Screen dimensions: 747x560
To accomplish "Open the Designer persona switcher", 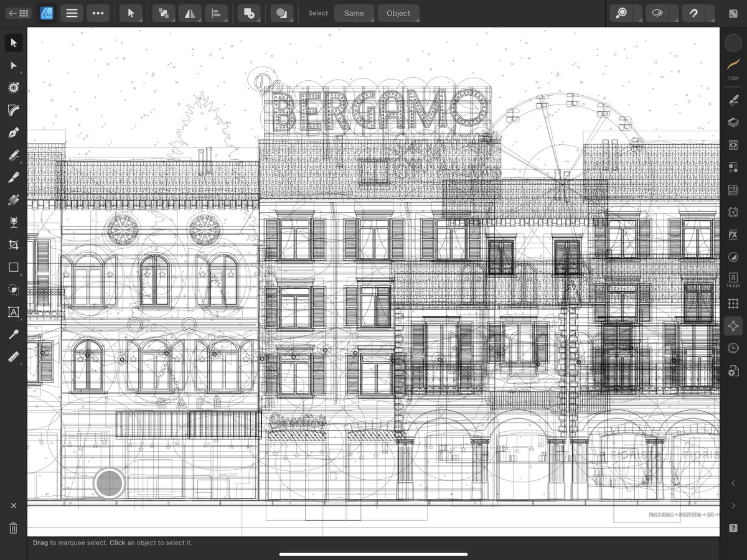I will coord(47,13).
